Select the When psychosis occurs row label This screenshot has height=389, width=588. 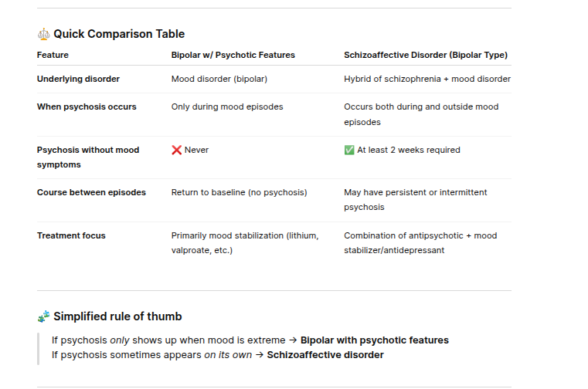[x=87, y=107]
